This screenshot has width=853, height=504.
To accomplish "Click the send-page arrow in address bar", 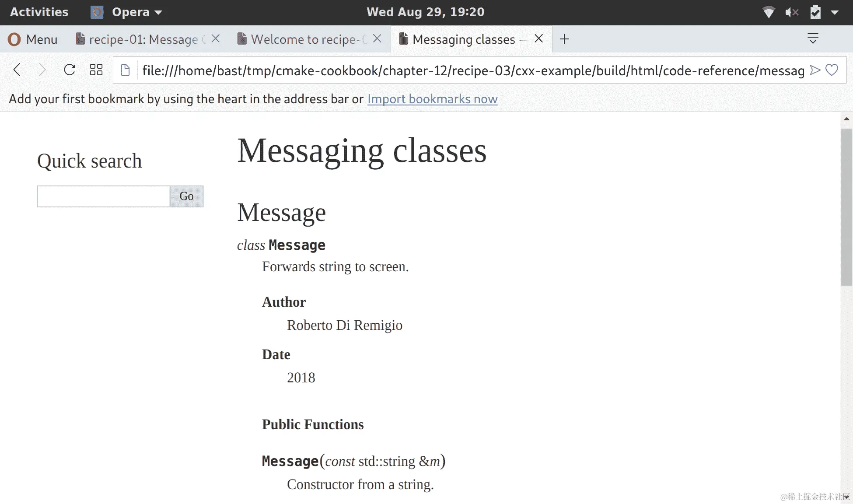I will [x=815, y=70].
